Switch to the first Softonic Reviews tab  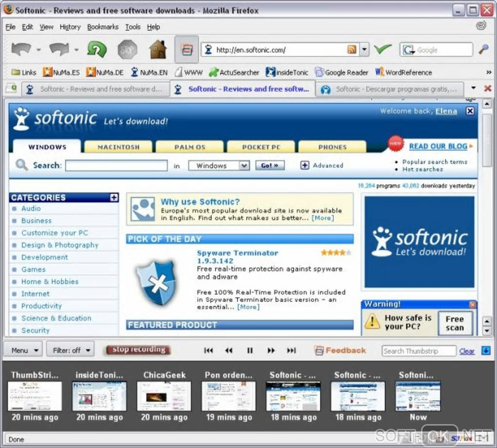tap(95, 89)
